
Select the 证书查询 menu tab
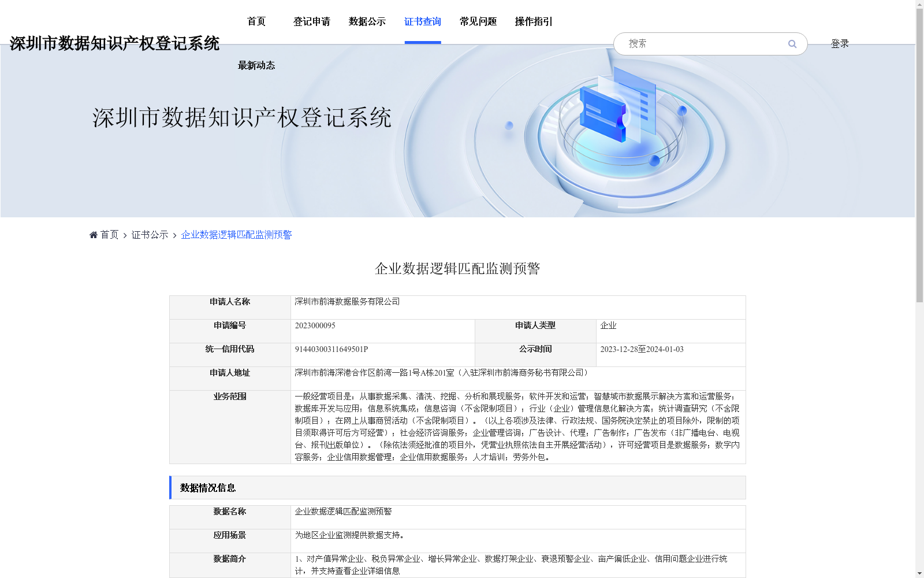[x=423, y=21]
